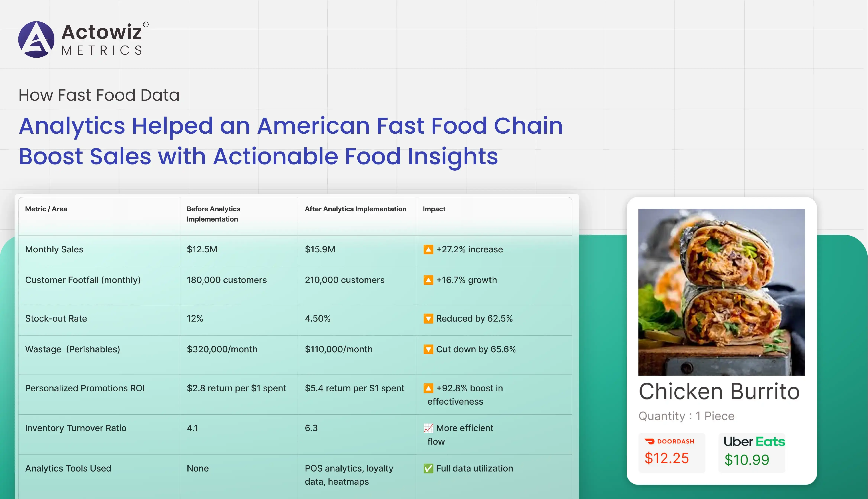Click the up arrow beside +16.7% growth
The image size is (868, 499).
428,280
